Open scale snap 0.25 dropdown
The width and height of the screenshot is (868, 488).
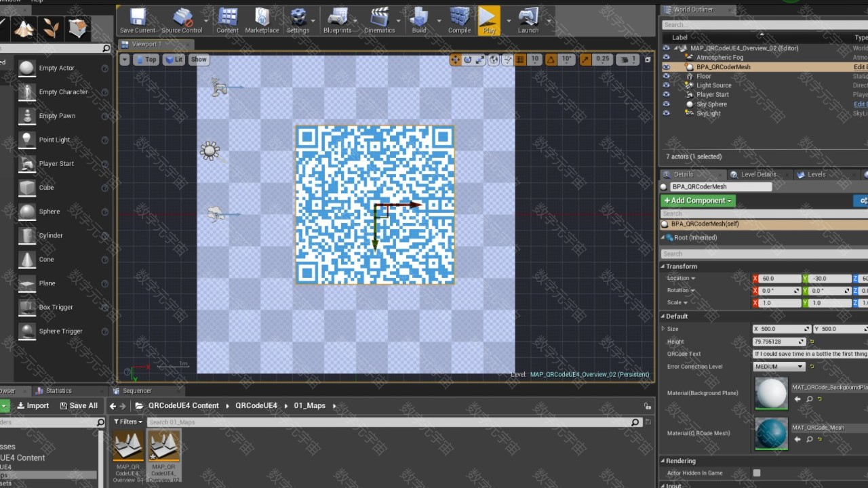(x=602, y=60)
